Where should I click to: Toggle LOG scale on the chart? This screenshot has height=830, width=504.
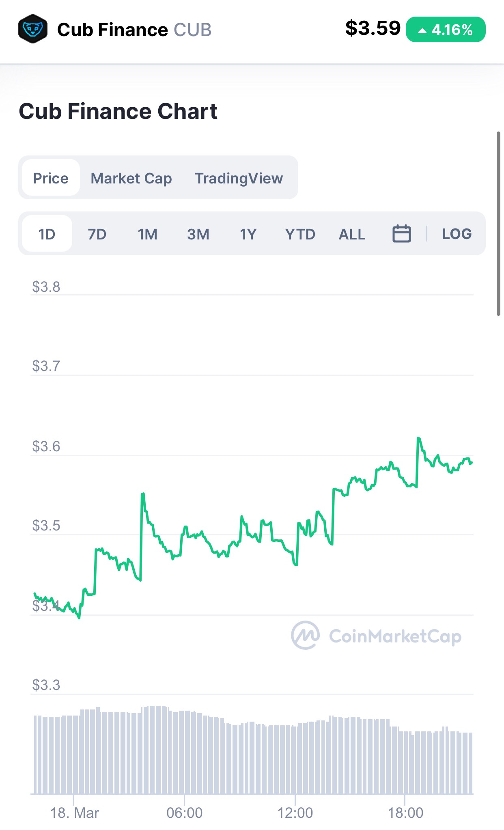(457, 234)
